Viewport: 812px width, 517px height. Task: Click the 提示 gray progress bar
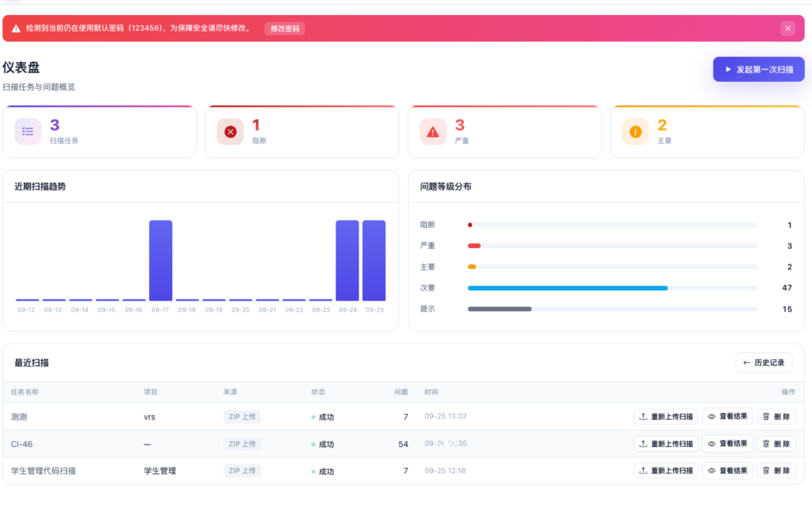(500, 309)
